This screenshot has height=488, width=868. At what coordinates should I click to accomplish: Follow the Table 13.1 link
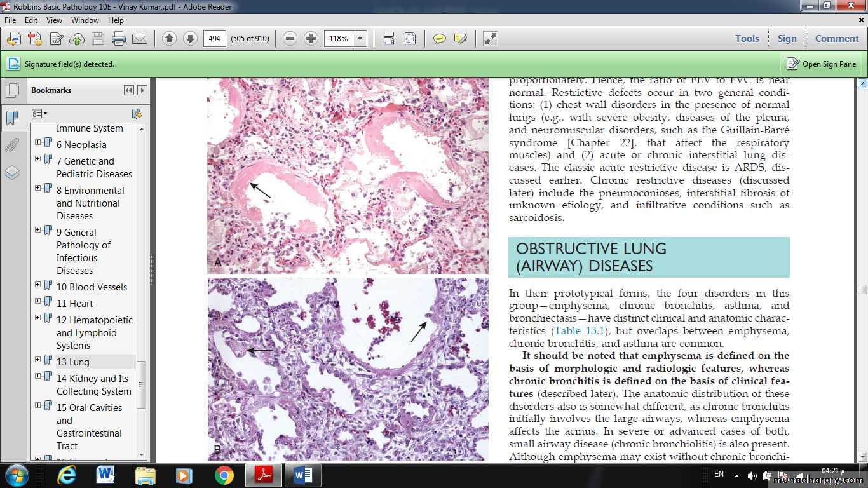click(580, 331)
